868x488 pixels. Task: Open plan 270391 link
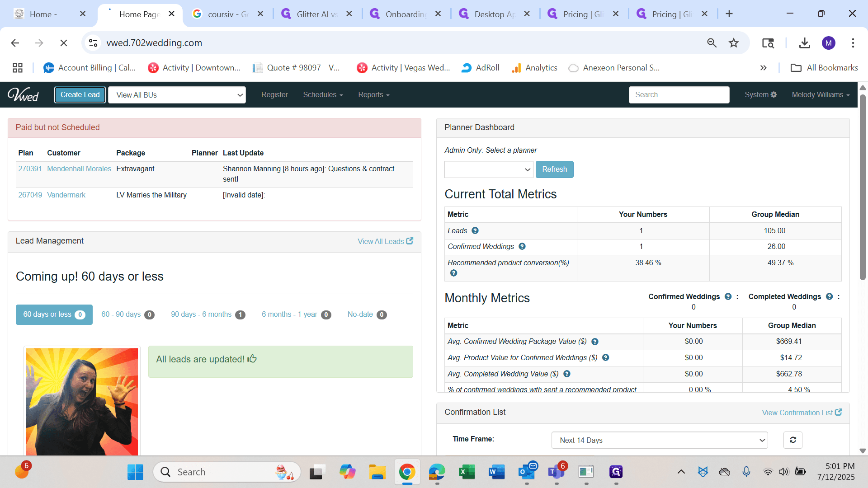tap(30, 169)
